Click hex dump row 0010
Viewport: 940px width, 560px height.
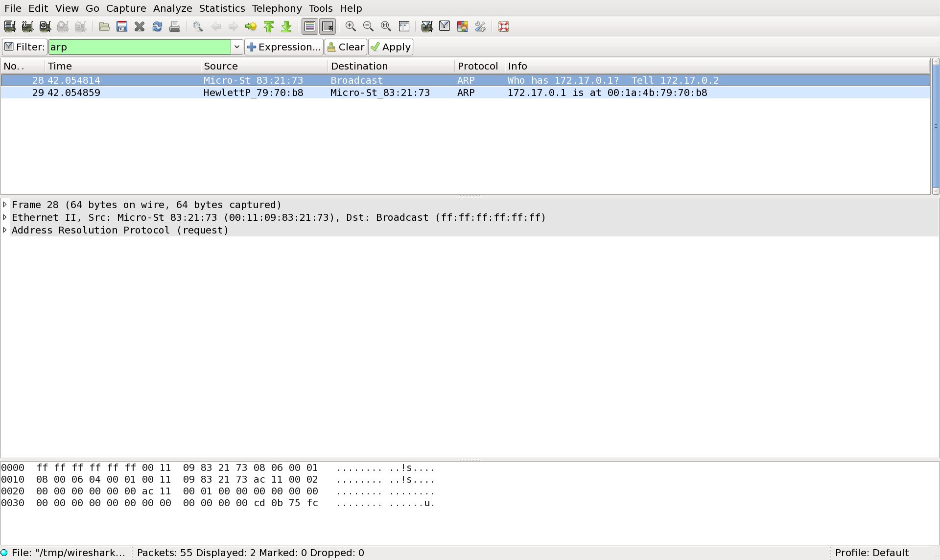coord(218,480)
